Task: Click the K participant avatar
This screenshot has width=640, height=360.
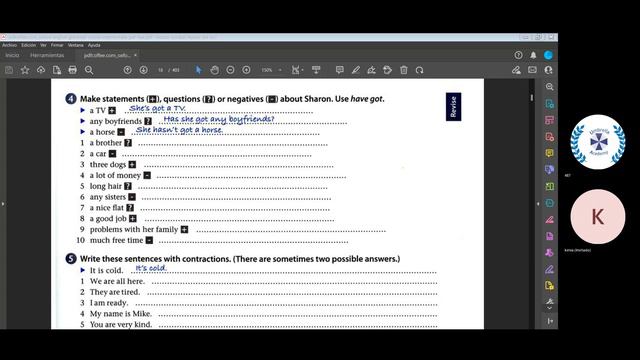Action: pyautogui.click(x=598, y=217)
